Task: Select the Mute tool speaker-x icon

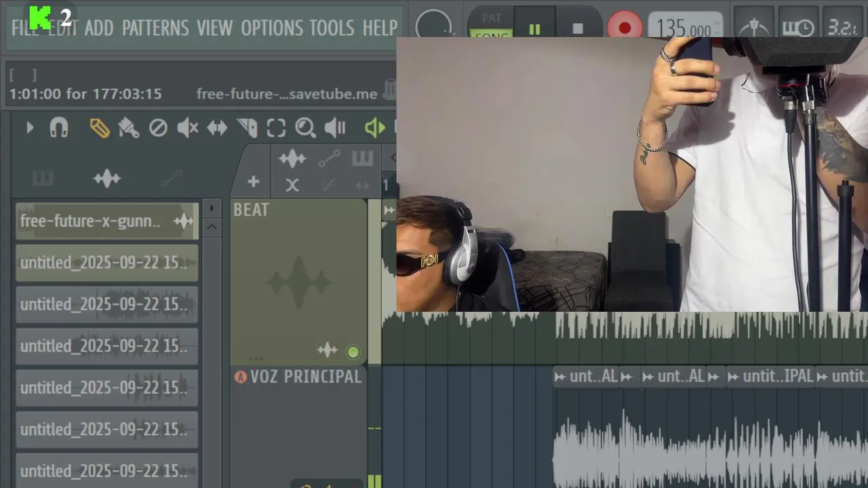Action: tap(188, 127)
